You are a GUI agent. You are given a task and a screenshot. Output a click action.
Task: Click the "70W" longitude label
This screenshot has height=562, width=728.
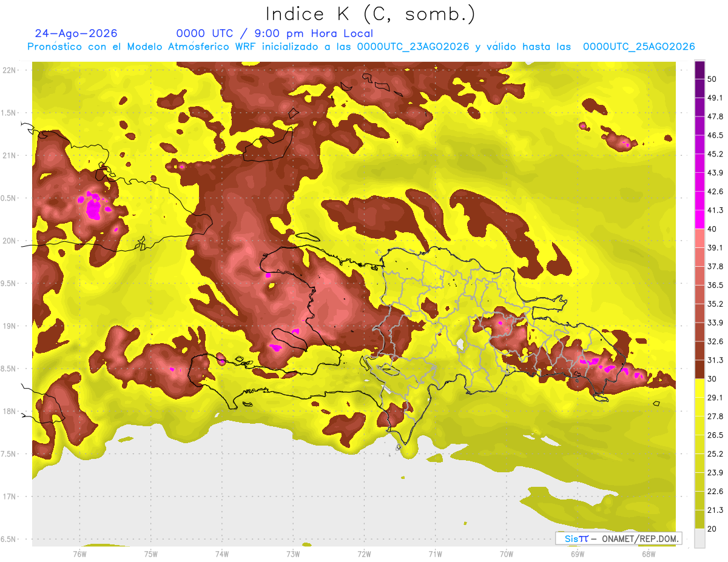tap(507, 554)
